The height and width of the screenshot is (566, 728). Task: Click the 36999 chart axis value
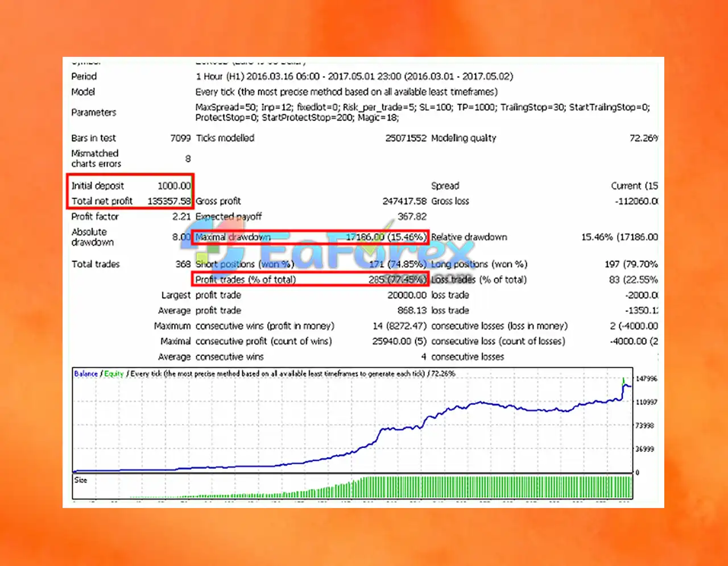click(645, 449)
